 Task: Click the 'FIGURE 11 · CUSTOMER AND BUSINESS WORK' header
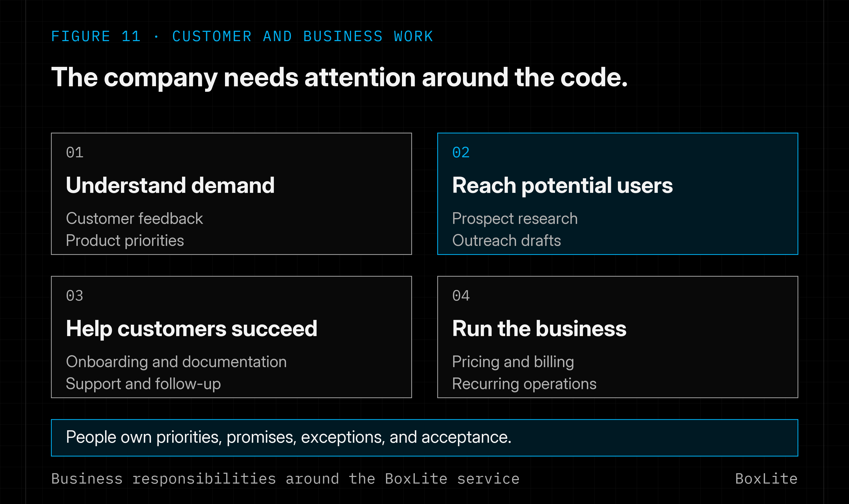242,36
